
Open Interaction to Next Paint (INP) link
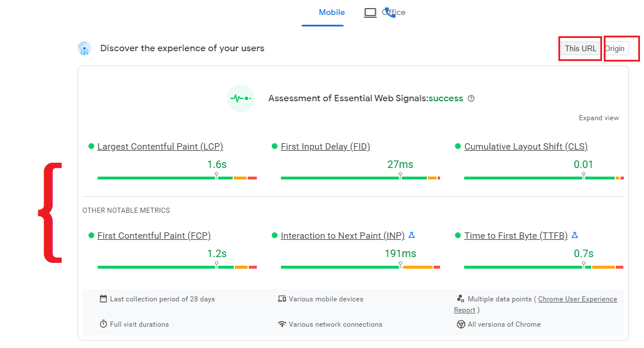pyautogui.click(x=342, y=236)
